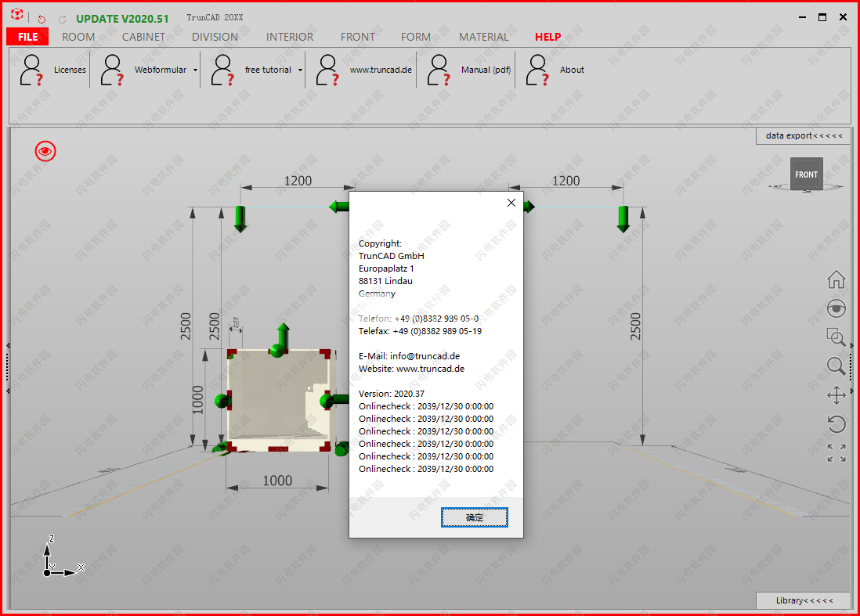Click the www.truncad.de person icon

point(328,70)
